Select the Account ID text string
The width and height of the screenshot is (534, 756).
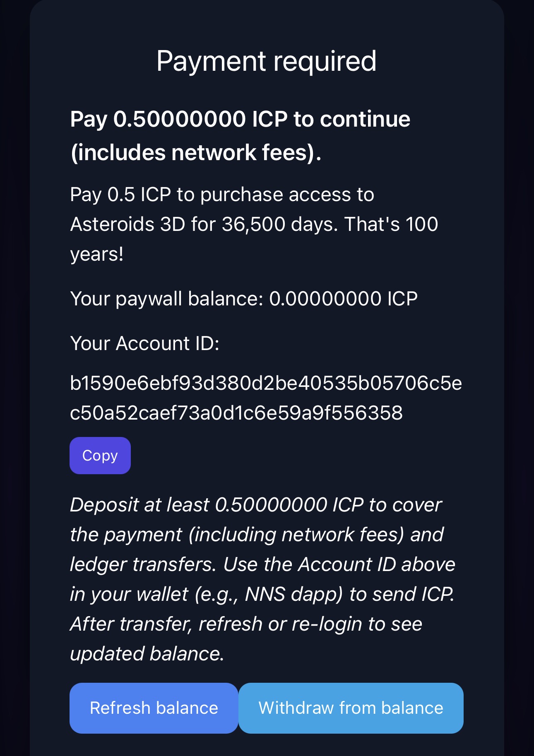267,397
